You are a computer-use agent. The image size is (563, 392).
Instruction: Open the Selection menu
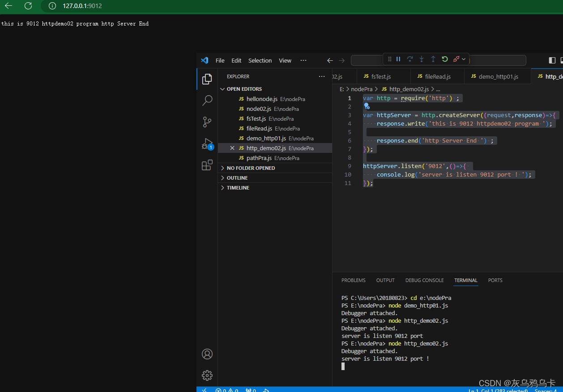point(260,60)
